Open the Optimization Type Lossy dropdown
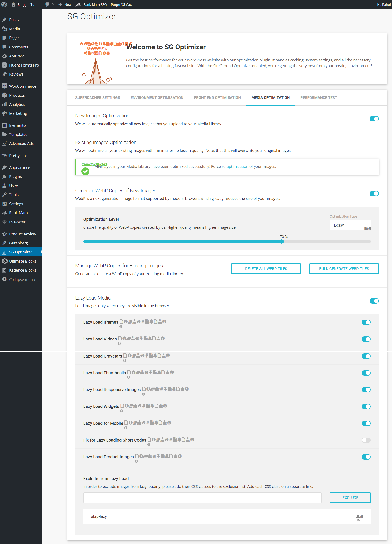 click(350, 225)
